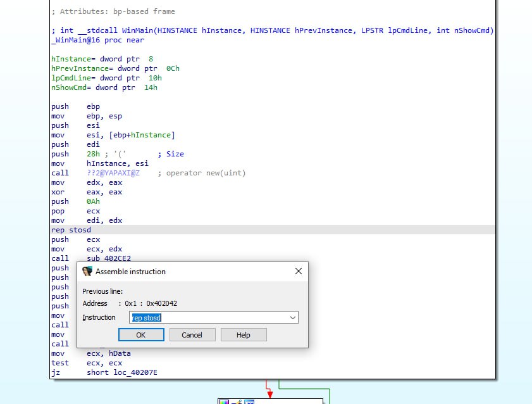
Task: Click the Instruction input field in the dialog
Action: pyautogui.click(x=214, y=317)
